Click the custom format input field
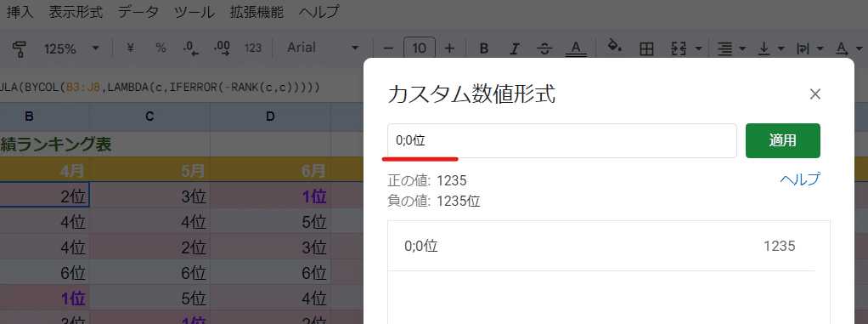This screenshot has height=324, width=868. 562,140
